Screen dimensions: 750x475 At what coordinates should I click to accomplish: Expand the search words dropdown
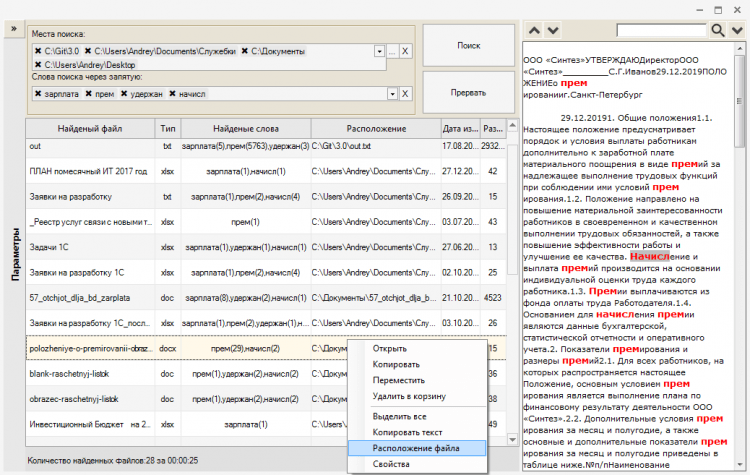tap(392, 94)
